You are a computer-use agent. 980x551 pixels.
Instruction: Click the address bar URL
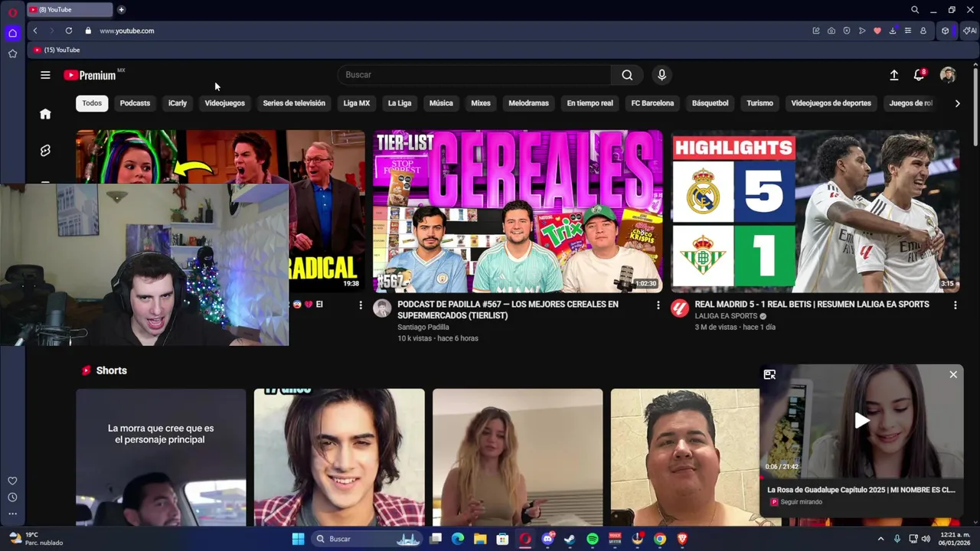click(x=127, y=31)
